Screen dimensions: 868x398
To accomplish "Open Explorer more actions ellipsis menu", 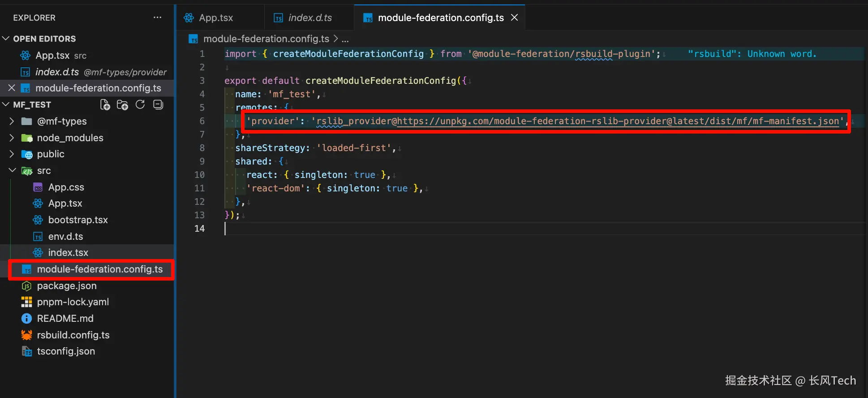I will tap(157, 17).
